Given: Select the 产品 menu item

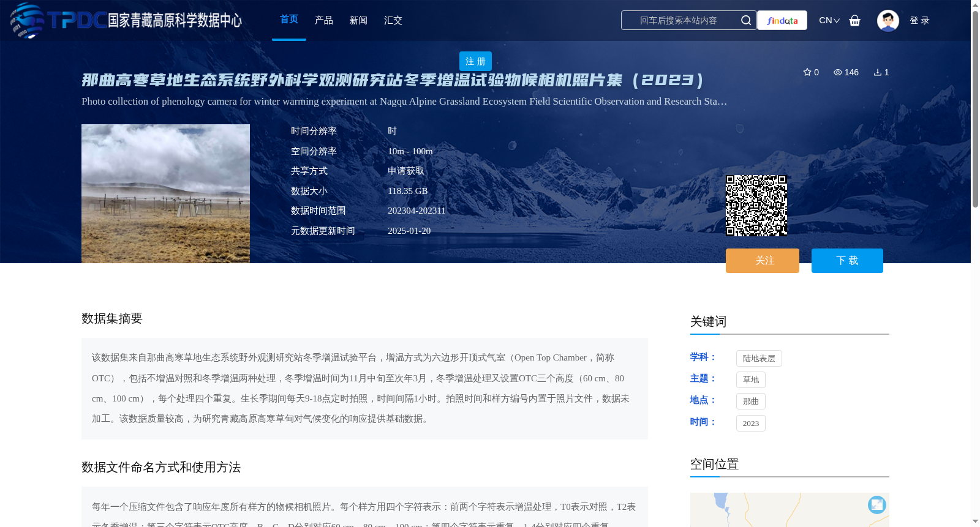Looking at the screenshot, I should [x=324, y=20].
